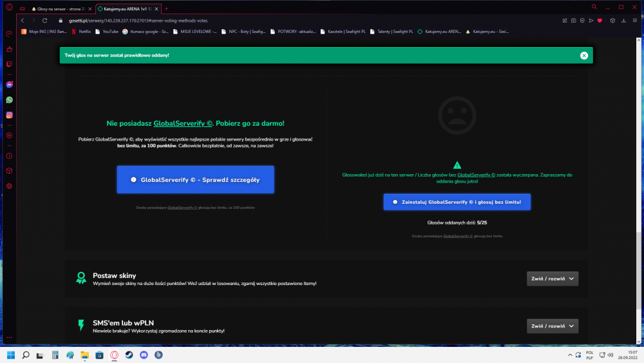Open the Flow send icon

click(591, 21)
